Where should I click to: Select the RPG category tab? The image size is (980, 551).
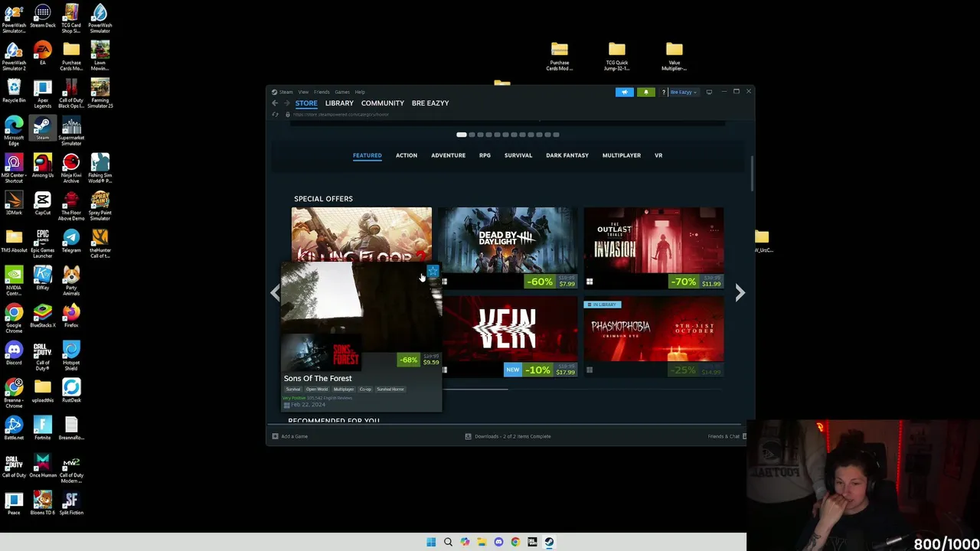485,155
